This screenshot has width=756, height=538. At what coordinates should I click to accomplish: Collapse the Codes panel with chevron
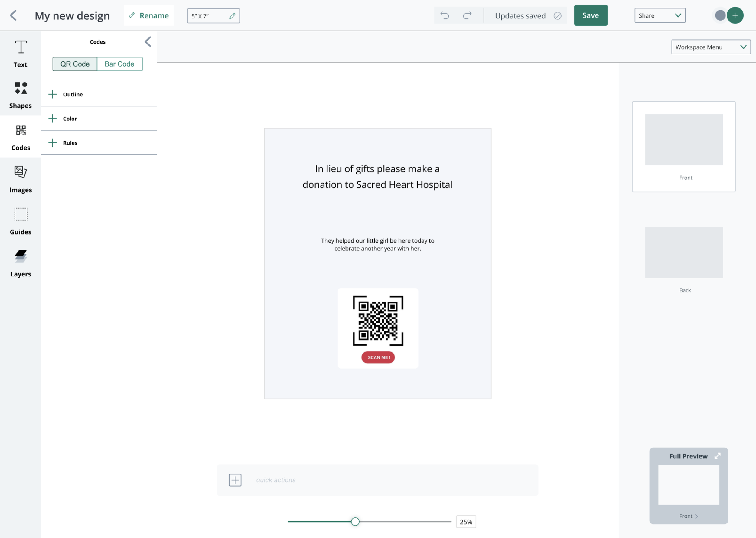click(x=148, y=42)
